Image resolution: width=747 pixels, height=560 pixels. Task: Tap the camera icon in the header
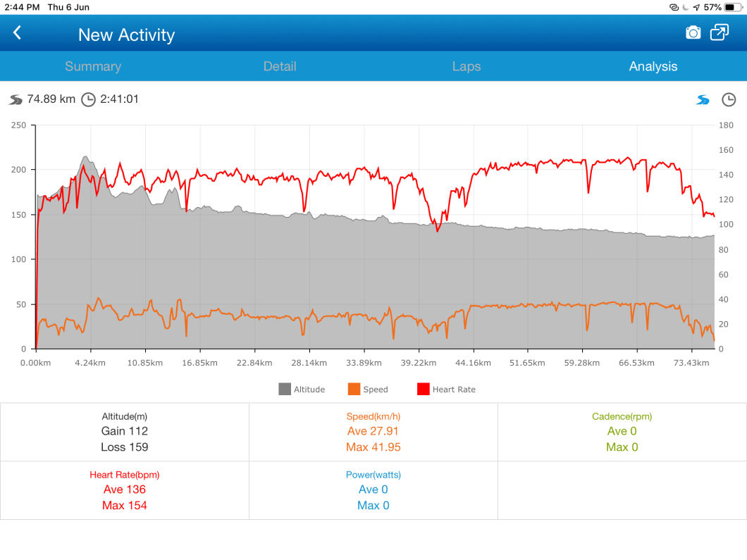693,33
